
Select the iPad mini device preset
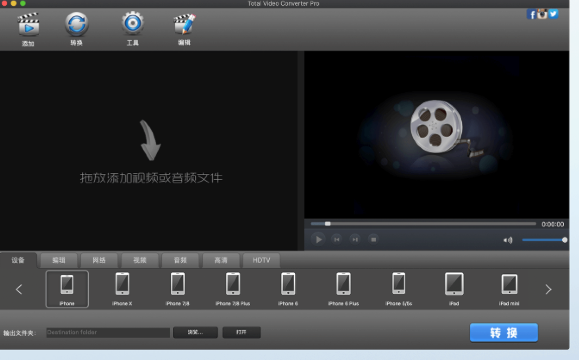[x=509, y=289]
